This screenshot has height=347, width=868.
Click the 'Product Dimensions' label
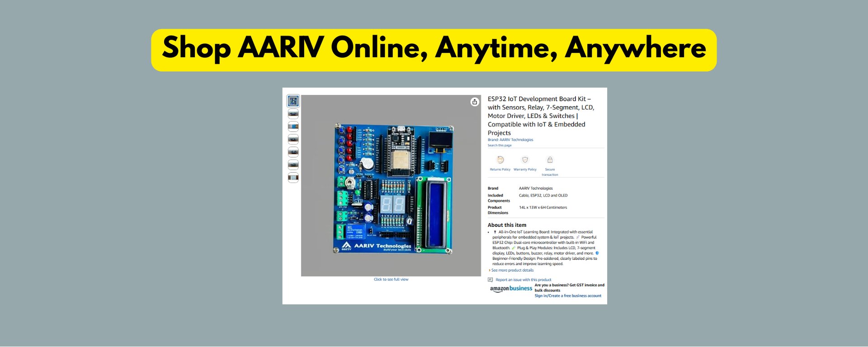498,210
